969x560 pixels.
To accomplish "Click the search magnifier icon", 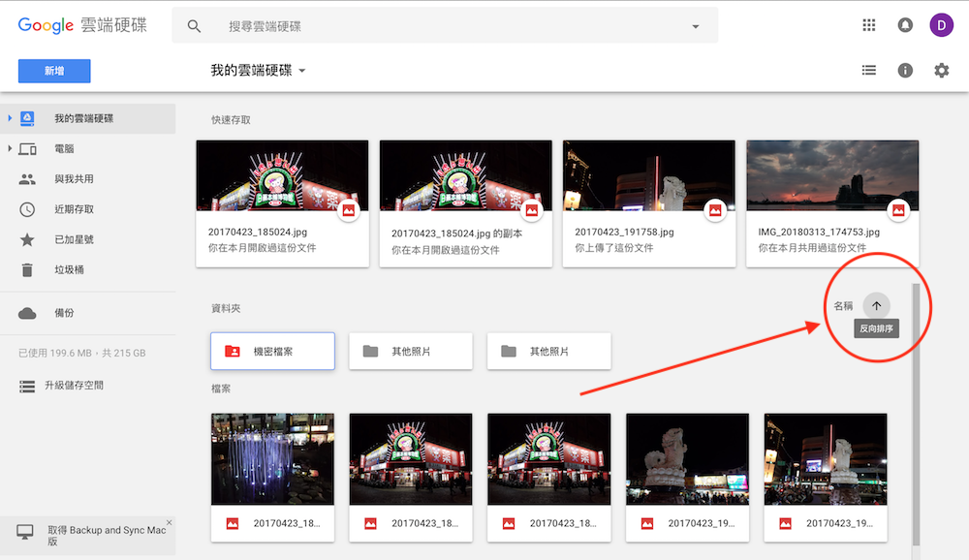I will pyautogui.click(x=194, y=25).
